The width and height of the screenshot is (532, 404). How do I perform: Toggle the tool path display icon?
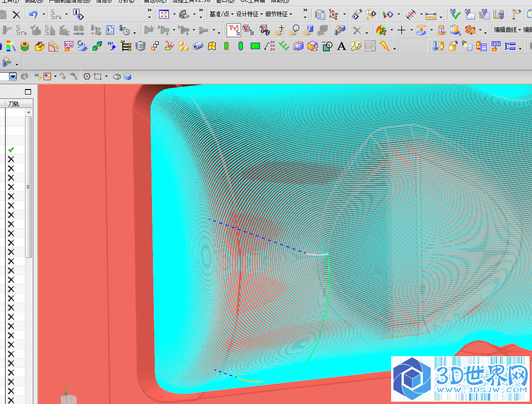(234, 30)
